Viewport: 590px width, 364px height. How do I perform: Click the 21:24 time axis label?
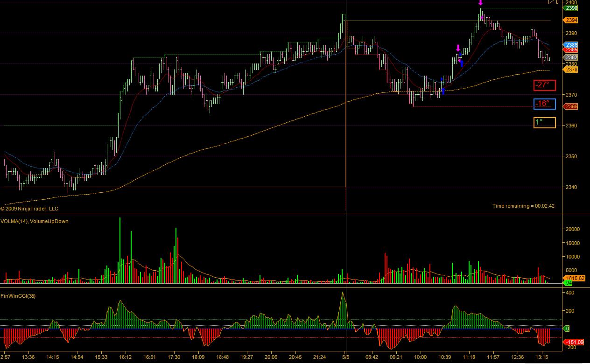(x=320, y=357)
